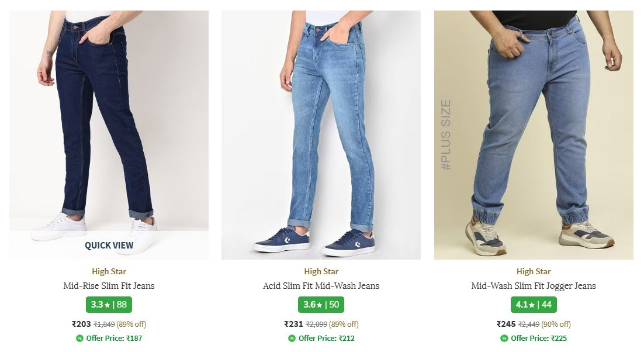Click the ₹203 price of Mid-Rise Jeans
The width and height of the screenshot is (644, 352).
tap(81, 324)
